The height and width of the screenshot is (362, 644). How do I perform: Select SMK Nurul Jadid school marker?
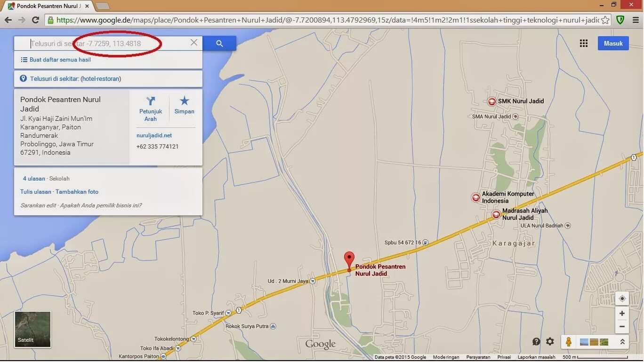492,101
